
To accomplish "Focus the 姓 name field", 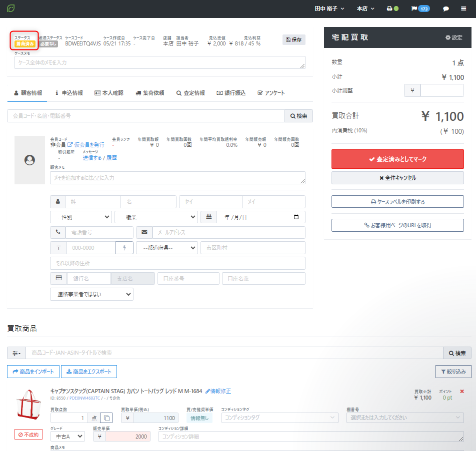I will [93, 202].
